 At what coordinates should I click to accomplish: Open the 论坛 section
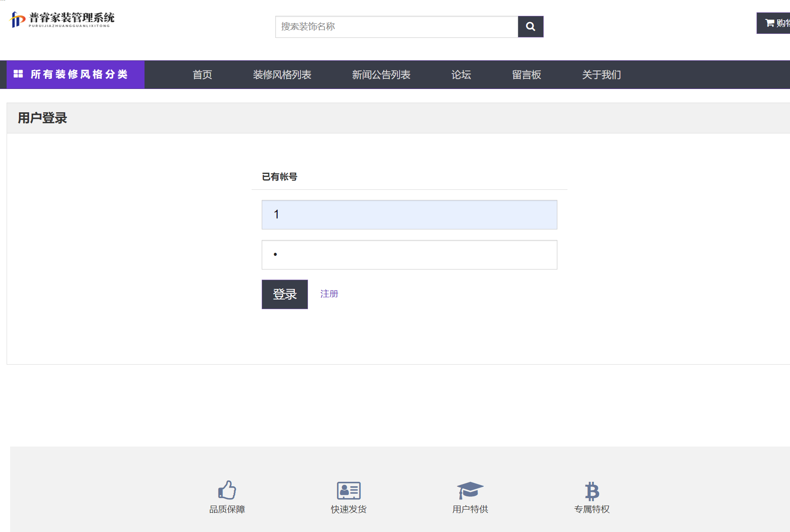(x=461, y=75)
